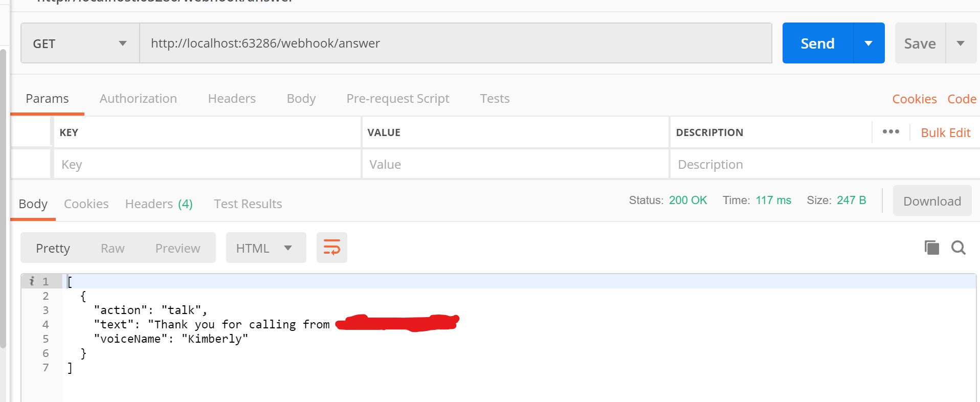Click the DESCRIPTION column header
This screenshot has width=980, height=402.
(709, 132)
